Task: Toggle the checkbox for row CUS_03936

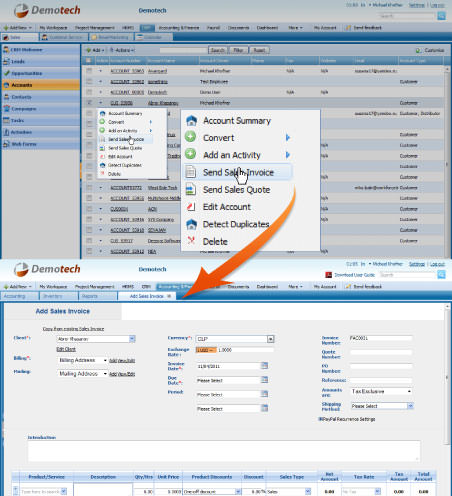Action: click(89, 103)
